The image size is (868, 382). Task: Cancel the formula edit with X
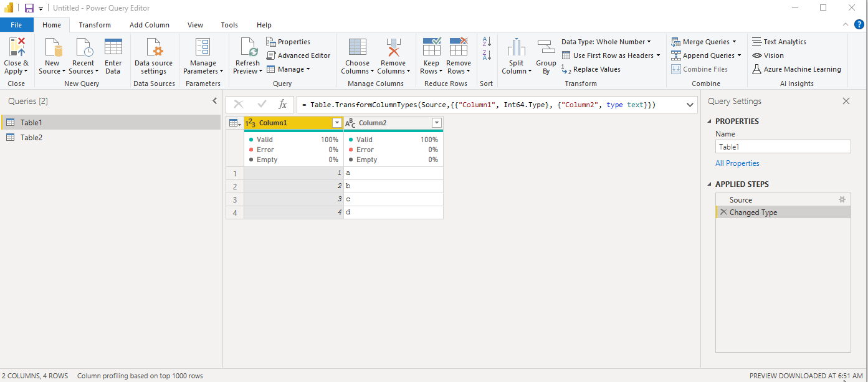(238, 105)
